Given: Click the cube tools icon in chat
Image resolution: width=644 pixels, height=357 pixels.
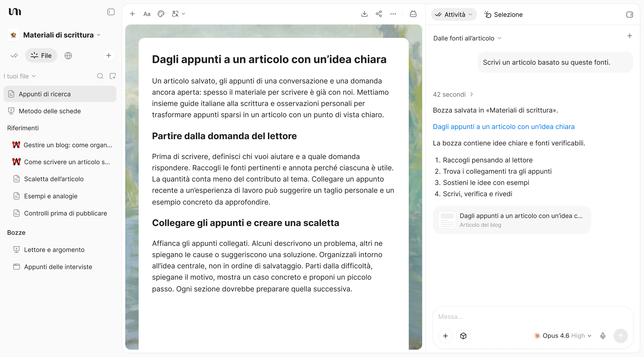Looking at the screenshot, I should 463,336.
